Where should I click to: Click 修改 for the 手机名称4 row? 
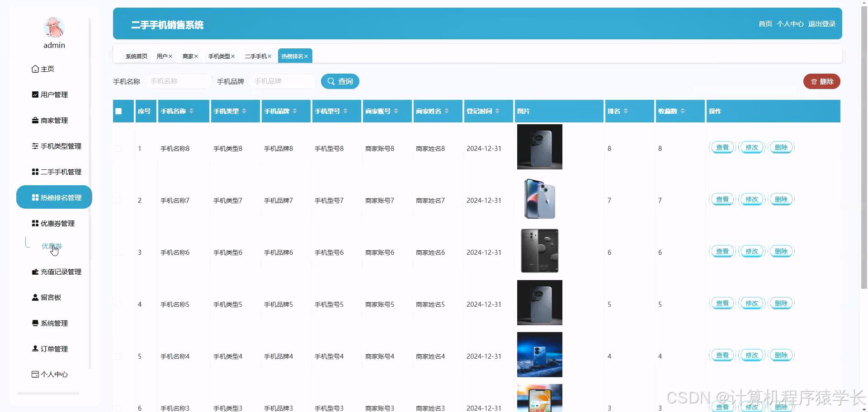tap(752, 356)
